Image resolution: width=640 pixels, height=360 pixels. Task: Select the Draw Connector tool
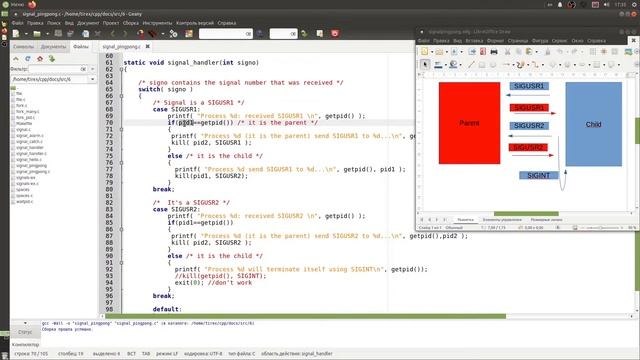tap(535, 64)
